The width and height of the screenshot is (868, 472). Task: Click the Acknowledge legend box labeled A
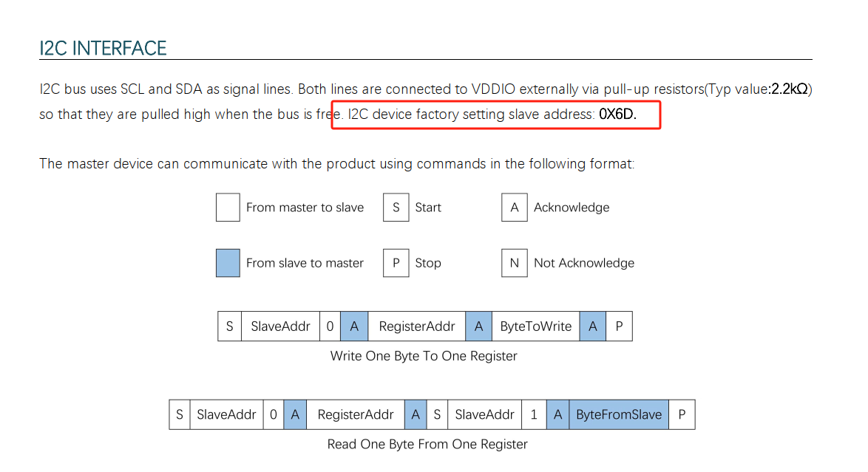click(515, 208)
